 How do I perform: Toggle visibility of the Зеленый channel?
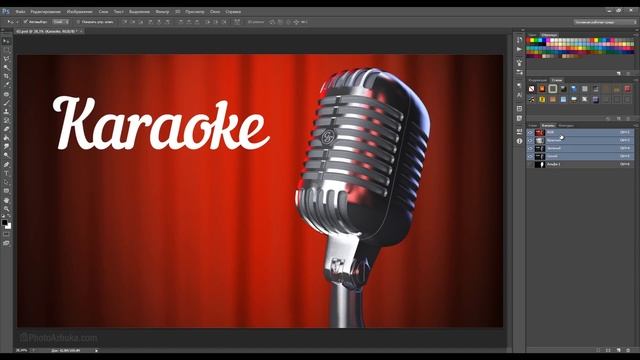coord(530,148)
